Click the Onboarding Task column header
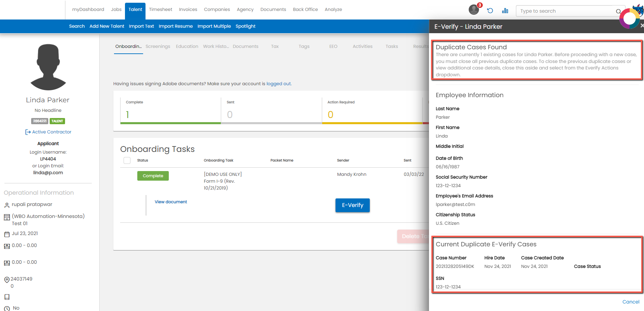Screen dimensions: 644x311 [218, 160]
